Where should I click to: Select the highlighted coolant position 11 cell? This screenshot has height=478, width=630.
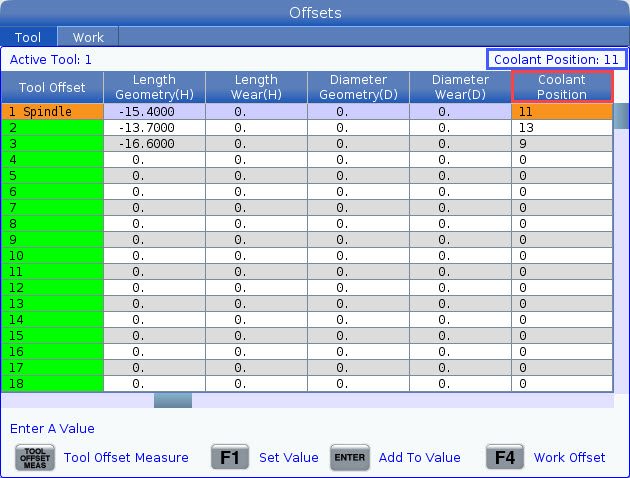[x=561, y=112]
